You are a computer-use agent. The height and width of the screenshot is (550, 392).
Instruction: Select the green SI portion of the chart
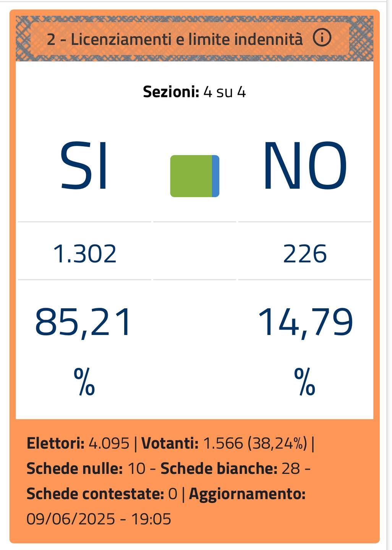pos(191,176)
